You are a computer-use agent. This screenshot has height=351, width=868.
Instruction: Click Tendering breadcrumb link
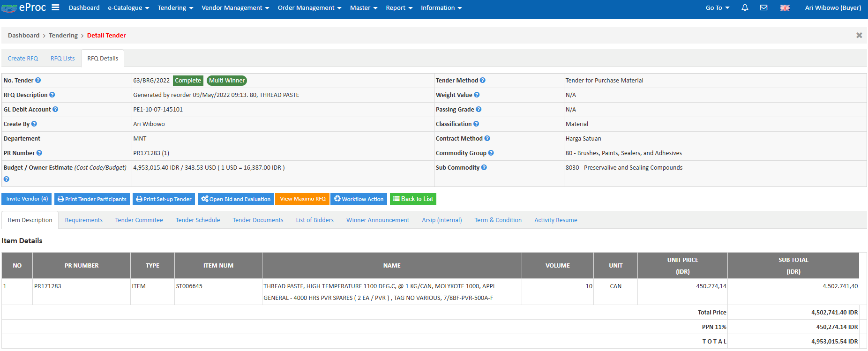click(x=63, y=36)
